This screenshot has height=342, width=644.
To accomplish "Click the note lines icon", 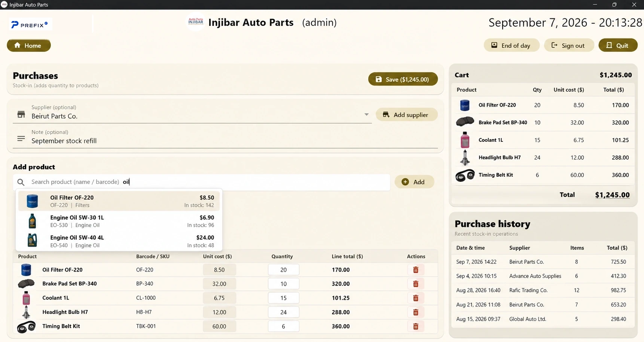I will click(21, 138).
